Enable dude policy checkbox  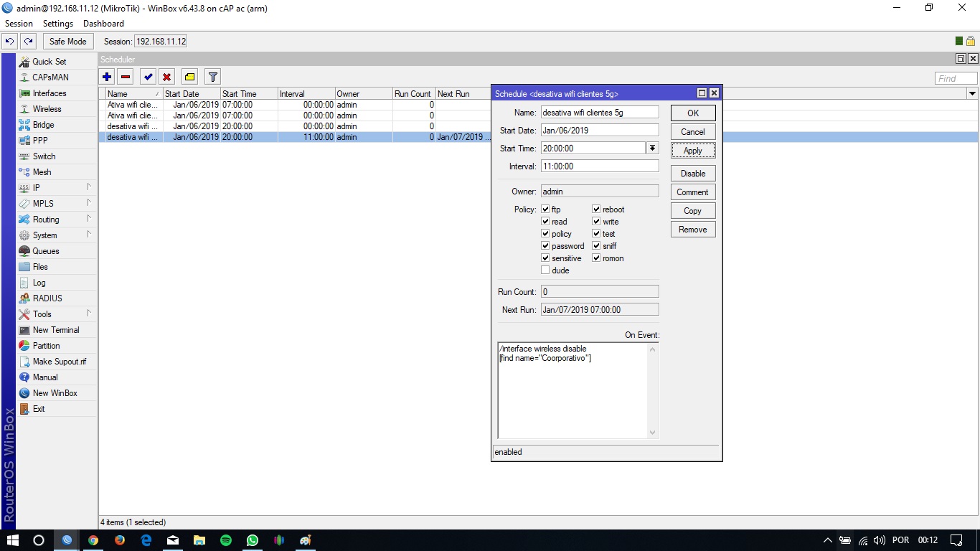(545, 270)
